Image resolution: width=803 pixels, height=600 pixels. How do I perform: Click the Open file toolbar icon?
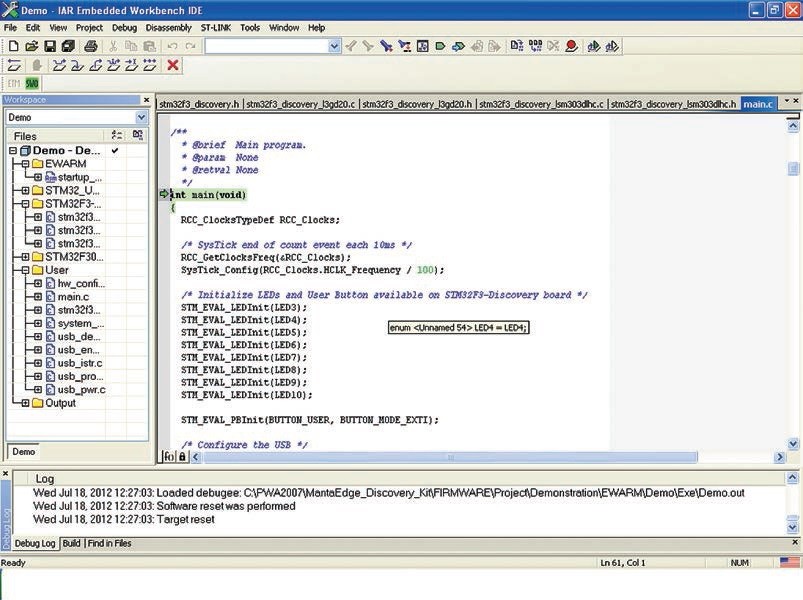point(32,47)
